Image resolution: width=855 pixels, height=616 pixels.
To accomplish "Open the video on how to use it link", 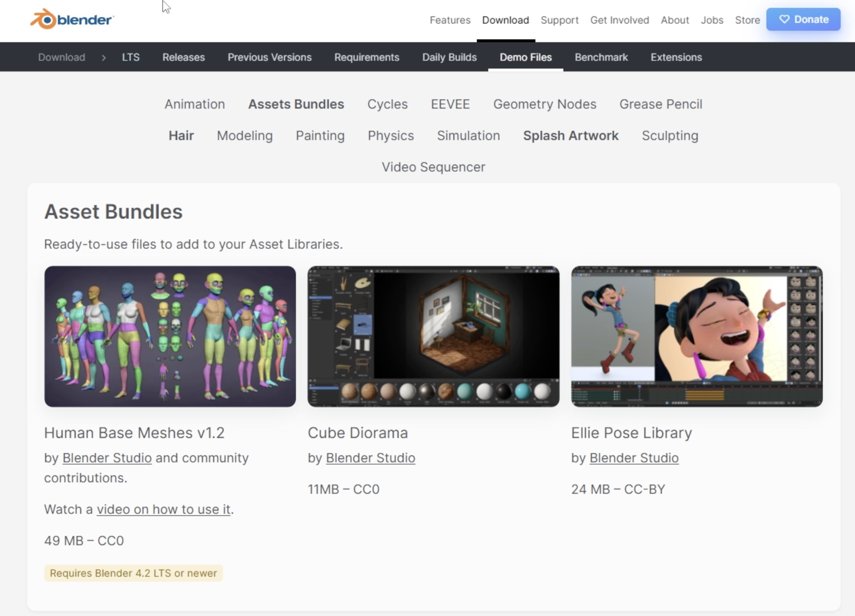I will (x=163, y=509).
